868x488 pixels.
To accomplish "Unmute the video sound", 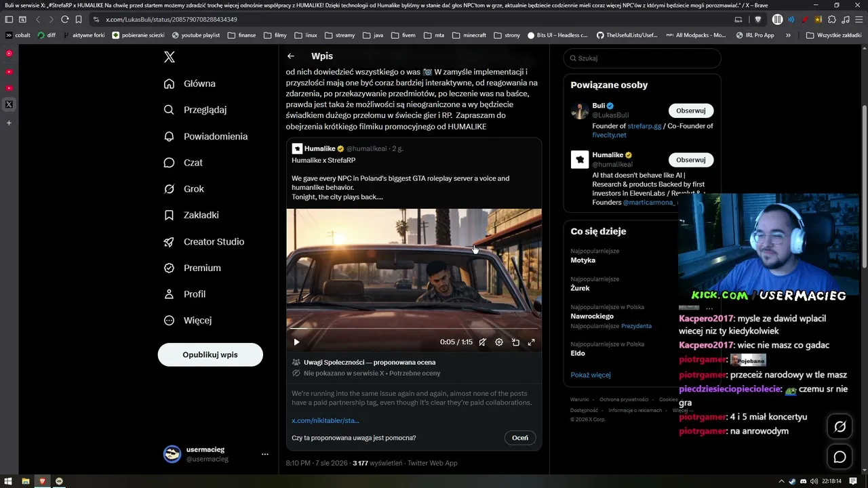I will pos(482,342).
